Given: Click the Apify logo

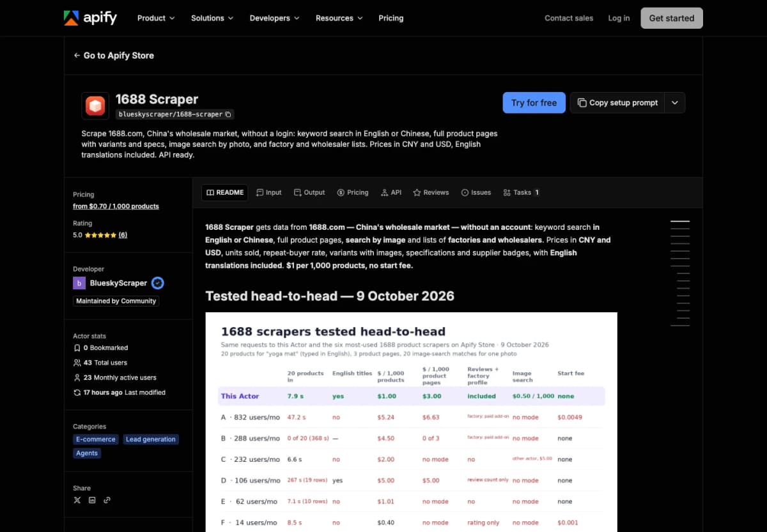Looking at the screenshot, I should click(x=90, y=18).
